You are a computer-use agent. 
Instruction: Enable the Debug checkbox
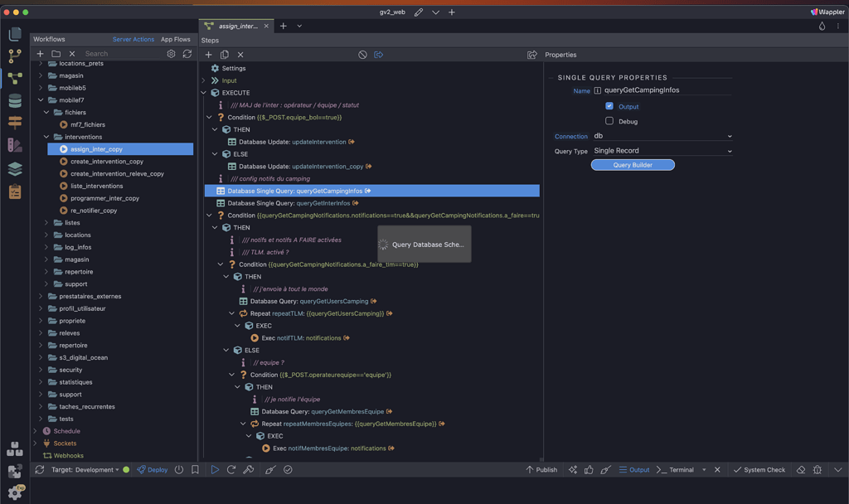[609, 121]
